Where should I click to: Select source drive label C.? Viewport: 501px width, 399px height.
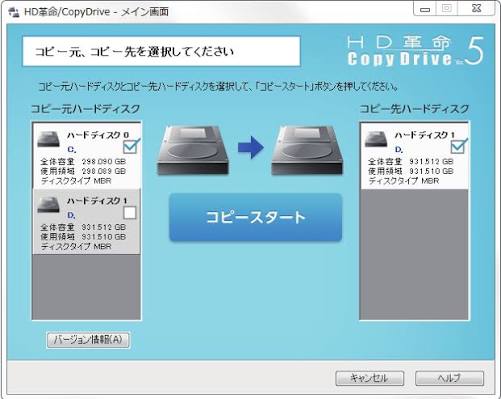pos(72,149)
